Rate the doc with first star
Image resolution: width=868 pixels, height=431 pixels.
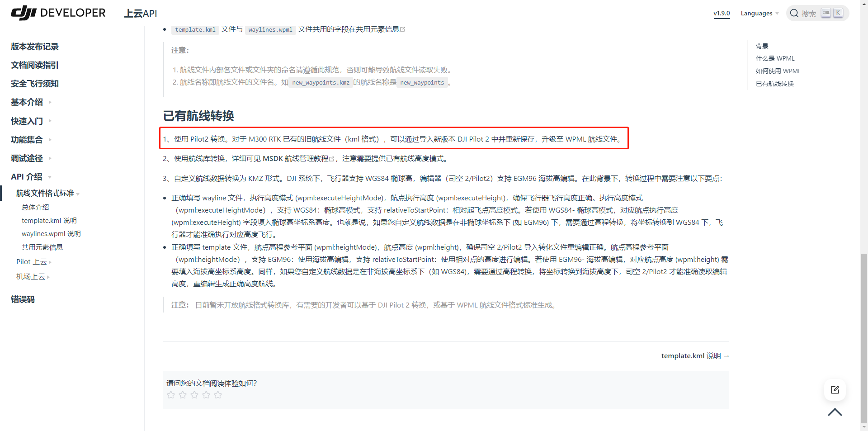(x=171, y=395)
